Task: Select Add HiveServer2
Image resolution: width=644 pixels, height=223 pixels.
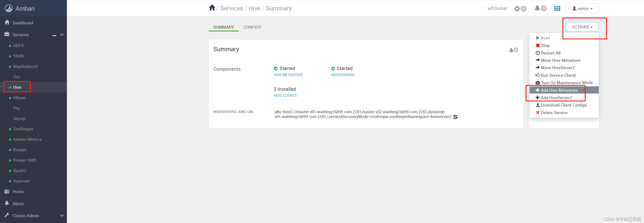Action: (564, 98)
